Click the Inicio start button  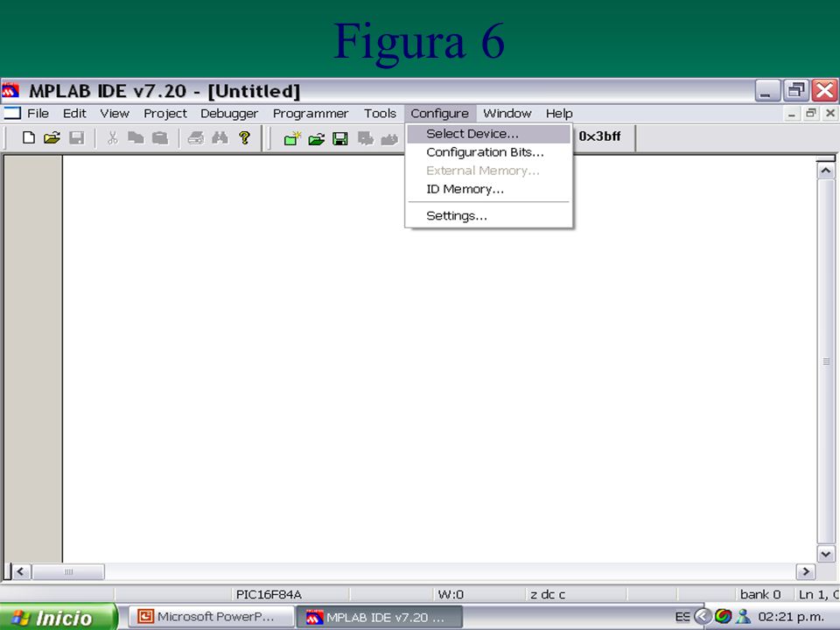[58, 618]
